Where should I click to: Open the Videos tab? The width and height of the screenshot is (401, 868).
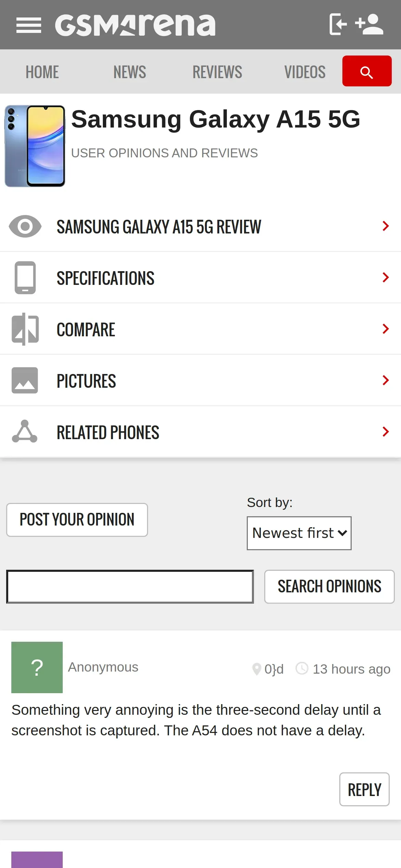[305, 72]
